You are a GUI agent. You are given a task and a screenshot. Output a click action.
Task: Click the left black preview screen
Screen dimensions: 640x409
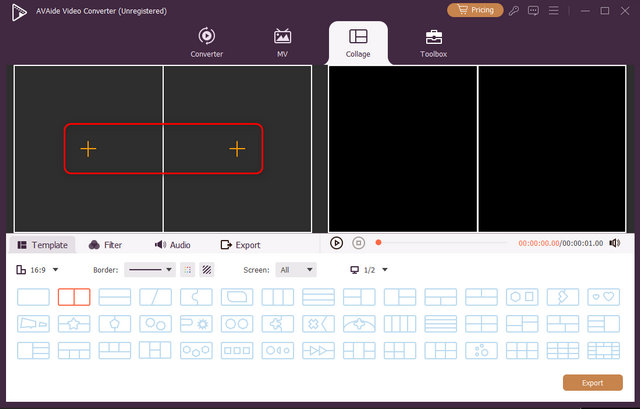click(403, 149)
